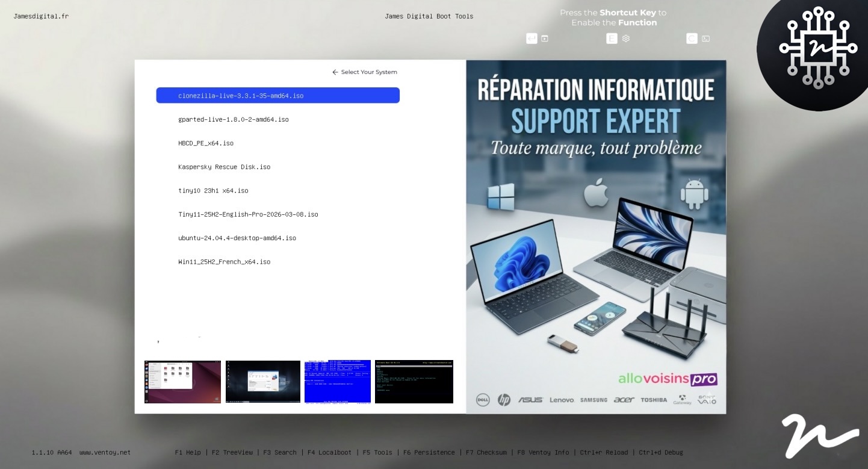Click the Windows logo in the banner
The height and width of the screenshot is (469, 868).
tap(501, 196)
